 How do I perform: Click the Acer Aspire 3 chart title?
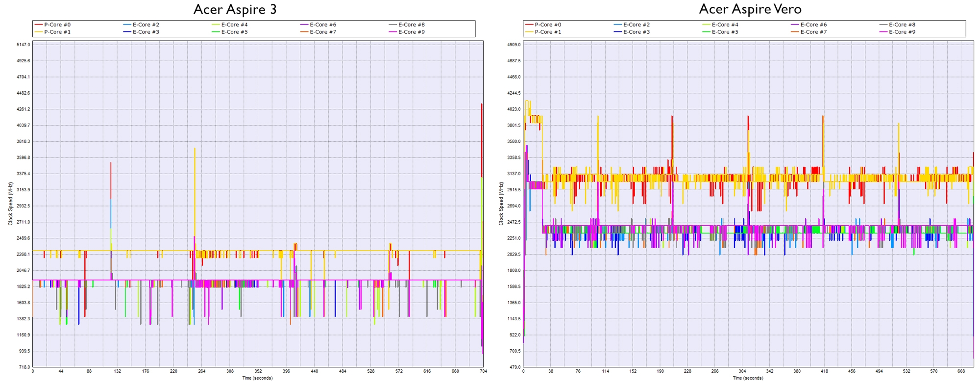click(235, 9)
